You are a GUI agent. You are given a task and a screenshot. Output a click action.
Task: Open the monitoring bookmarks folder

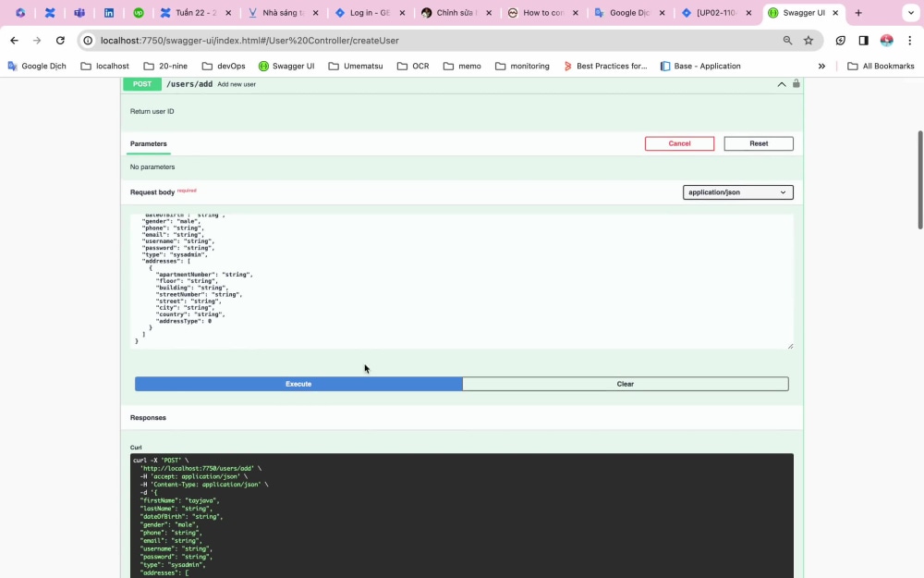[522, 66]
